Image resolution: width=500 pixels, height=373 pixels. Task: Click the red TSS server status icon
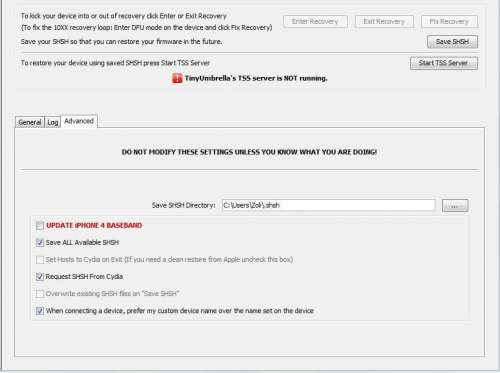pos(177,79)
